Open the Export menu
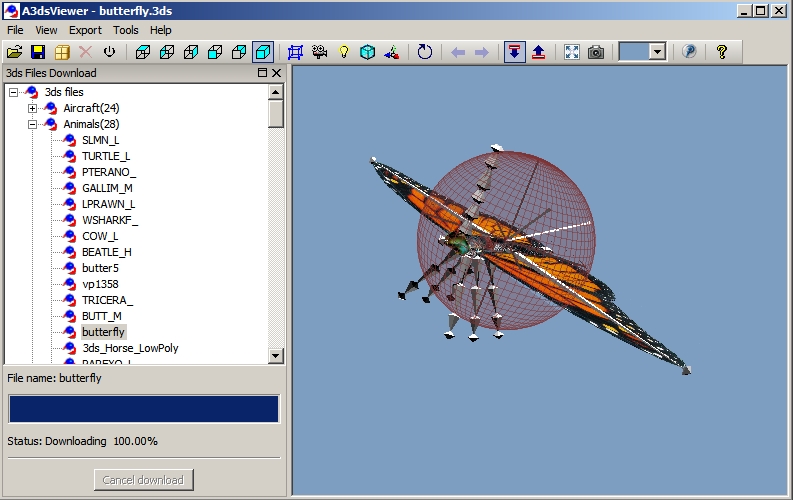Screen dimensions: 793x500 [x=85, y=30]
